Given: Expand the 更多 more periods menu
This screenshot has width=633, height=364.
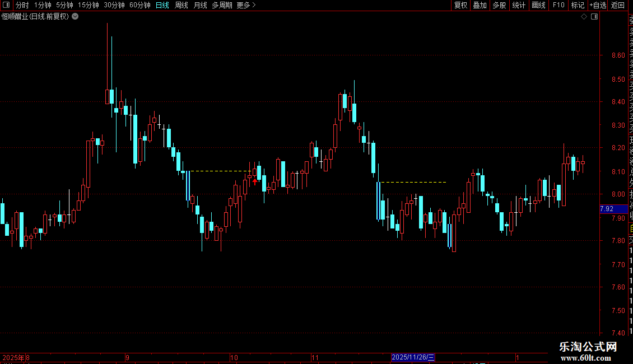Looking at the screenshot, I should [246, 5].
